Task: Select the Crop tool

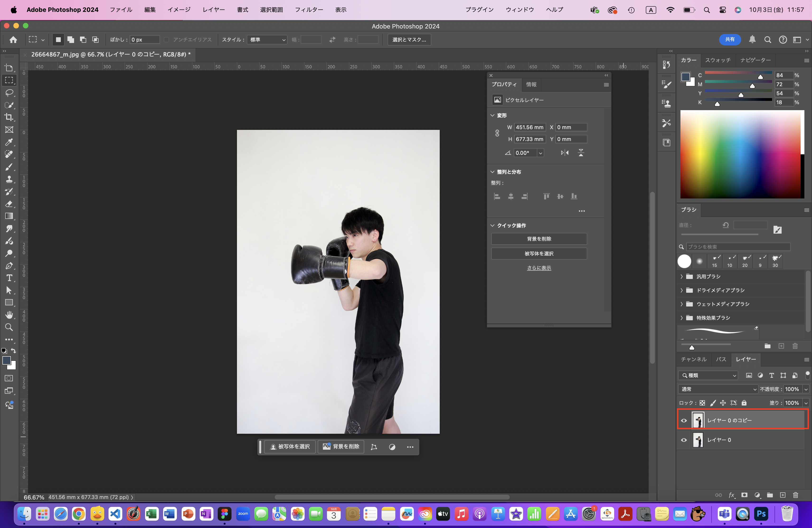Action: point(9,117)
